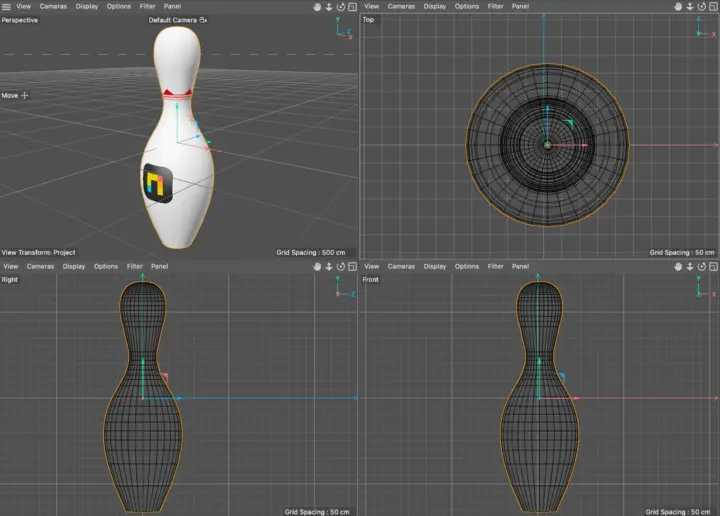Viewport: 720px width, 516px height.
Task: Open Options menu in Top viewport
Action: [467, 6]
